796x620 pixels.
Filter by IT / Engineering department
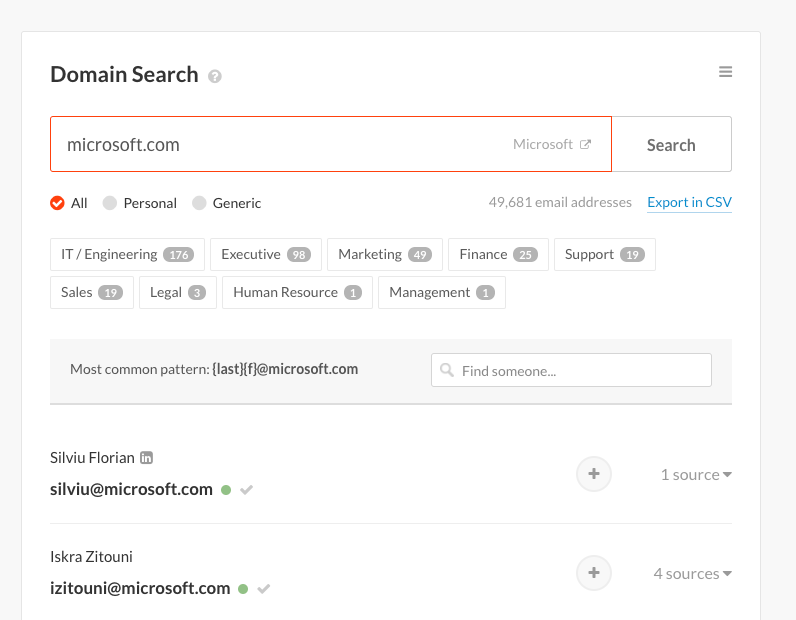[x=127, y=254]
